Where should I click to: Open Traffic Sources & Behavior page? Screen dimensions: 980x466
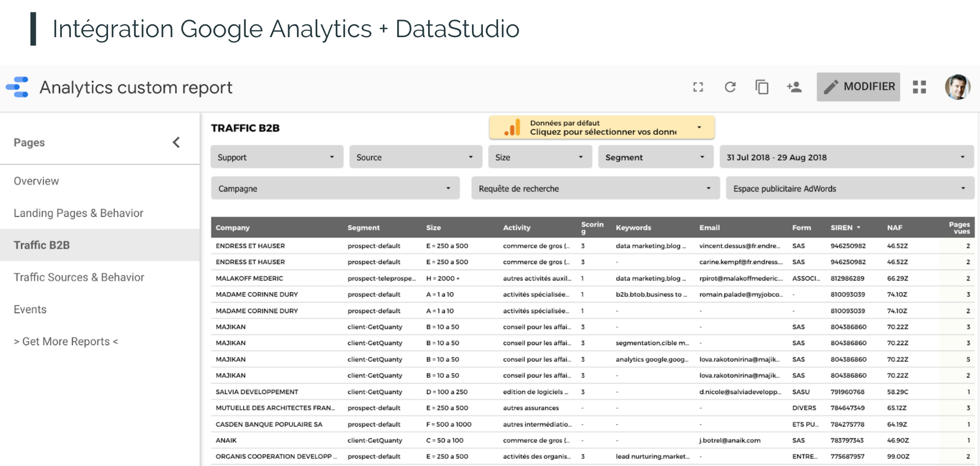pos(79,277)
